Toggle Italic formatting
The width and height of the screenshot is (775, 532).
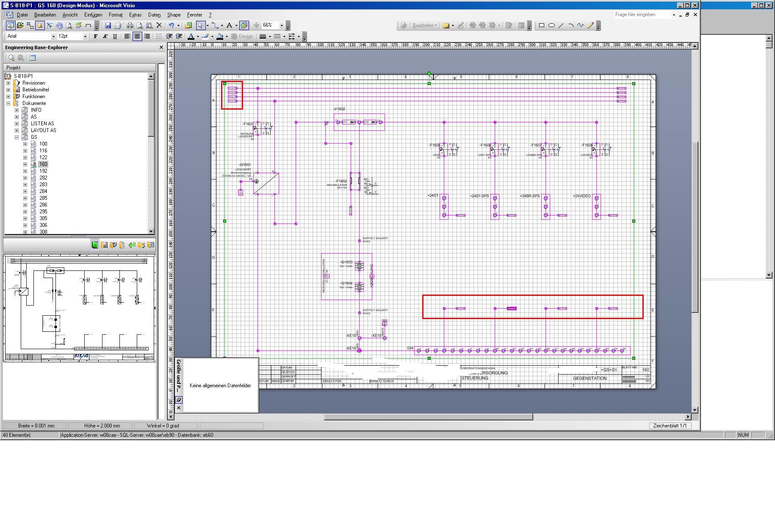pyautogui.click(x=105, y=36)
